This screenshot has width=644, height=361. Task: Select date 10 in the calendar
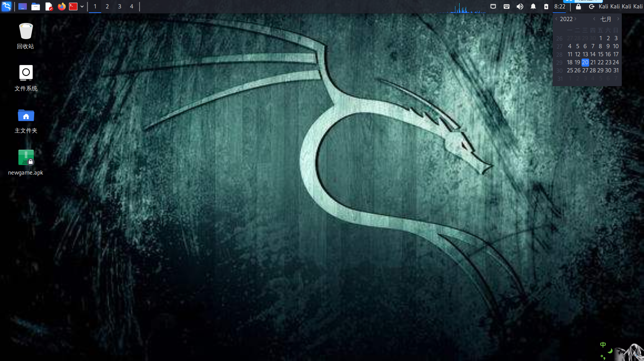click(x=616, y=46)
